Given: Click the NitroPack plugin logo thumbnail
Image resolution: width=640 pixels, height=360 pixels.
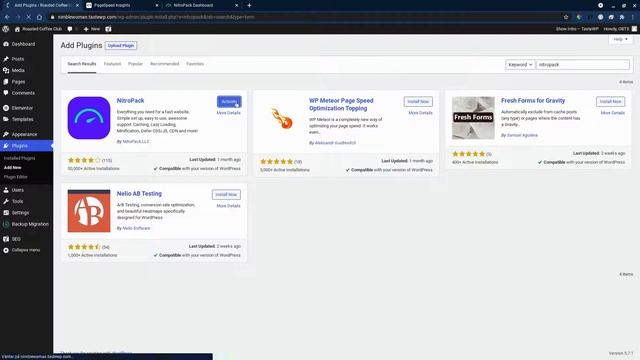Looking at the screenshot, I should click(89, 118).
